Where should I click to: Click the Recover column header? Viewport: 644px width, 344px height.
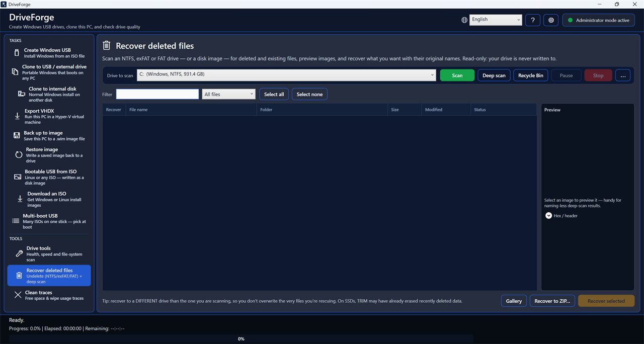[x=114, y=110]
